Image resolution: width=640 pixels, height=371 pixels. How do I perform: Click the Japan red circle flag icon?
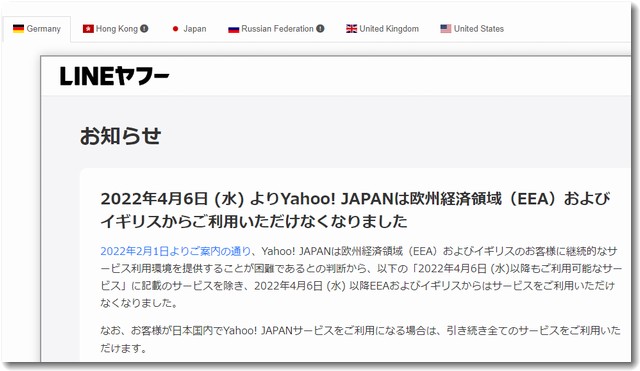[176, 29]
